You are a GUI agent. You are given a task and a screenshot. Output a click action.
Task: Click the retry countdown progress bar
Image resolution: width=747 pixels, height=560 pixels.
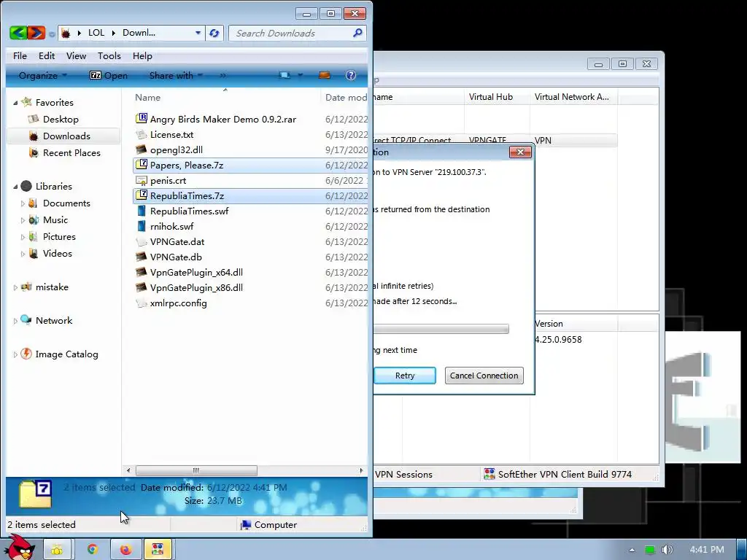441,329
